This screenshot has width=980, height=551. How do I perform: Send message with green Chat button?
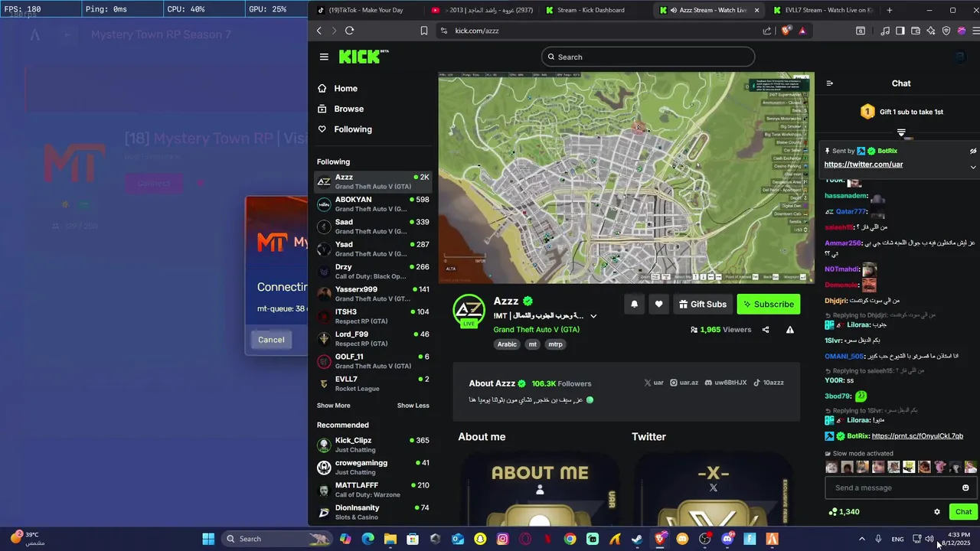tap(963, 512)
